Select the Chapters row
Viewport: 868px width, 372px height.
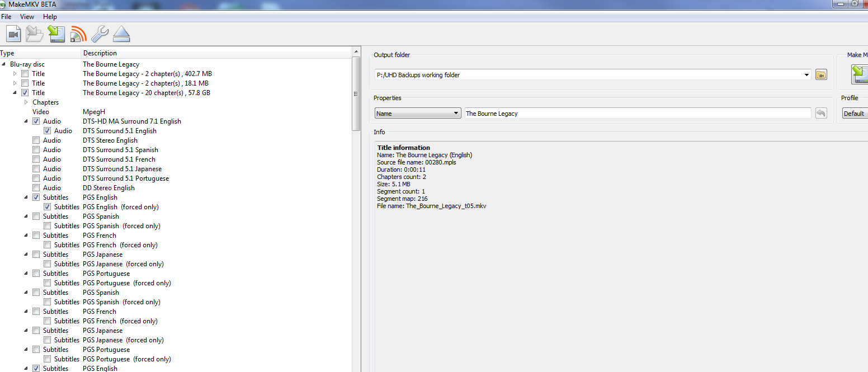pos(176,102)
